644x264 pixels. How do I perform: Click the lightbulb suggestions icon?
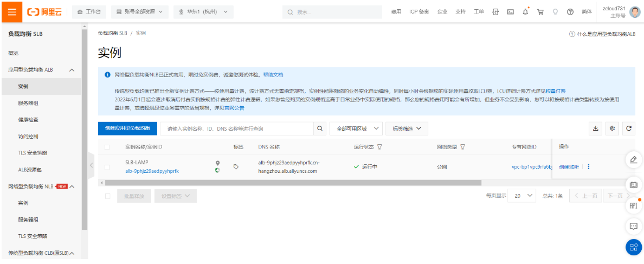pos(555,12)
